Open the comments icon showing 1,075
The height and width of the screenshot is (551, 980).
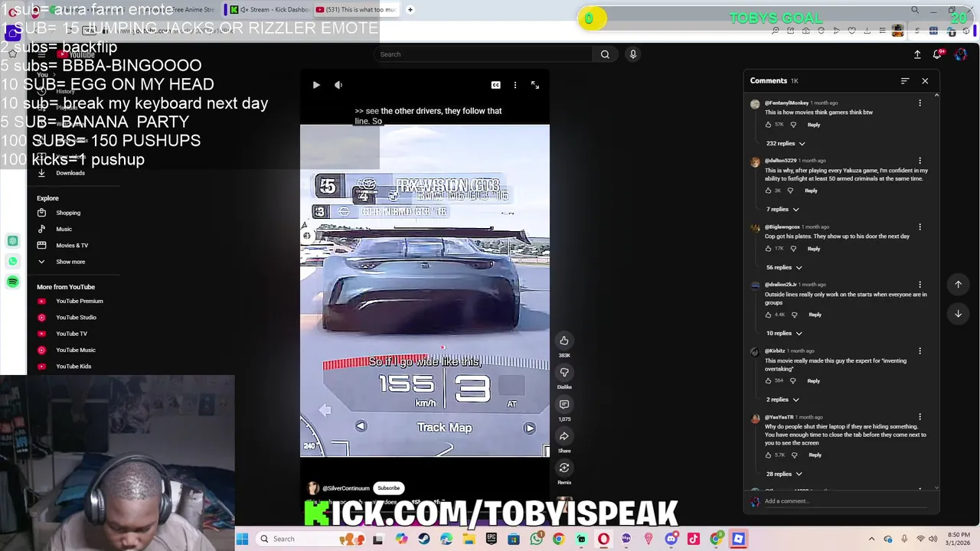click(564, 404)
